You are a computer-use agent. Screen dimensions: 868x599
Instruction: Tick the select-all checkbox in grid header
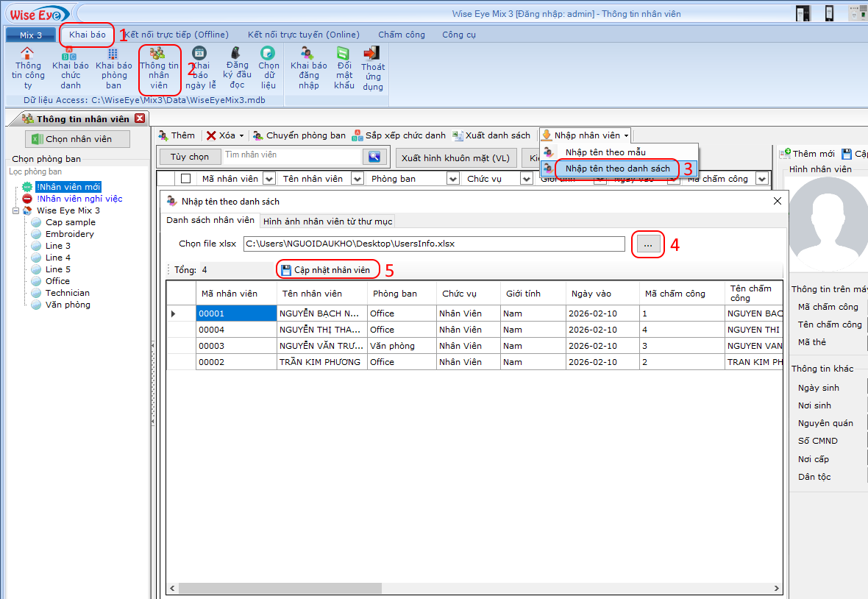click(x=186, y=179)
